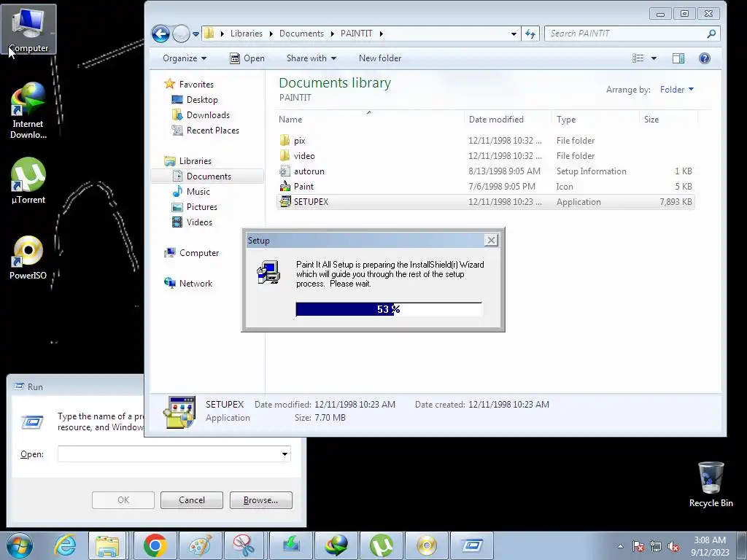The image size is (747, 560).
Task: Select the autorun setup information file
Action: click(485, 171)
